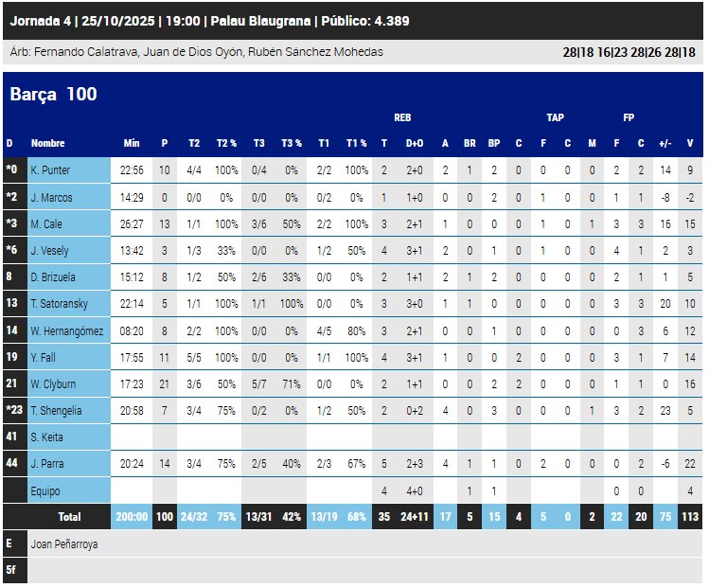Open J. Marcos player profile
The height and width of the screenshot is (588, 709).
[50, 197]
